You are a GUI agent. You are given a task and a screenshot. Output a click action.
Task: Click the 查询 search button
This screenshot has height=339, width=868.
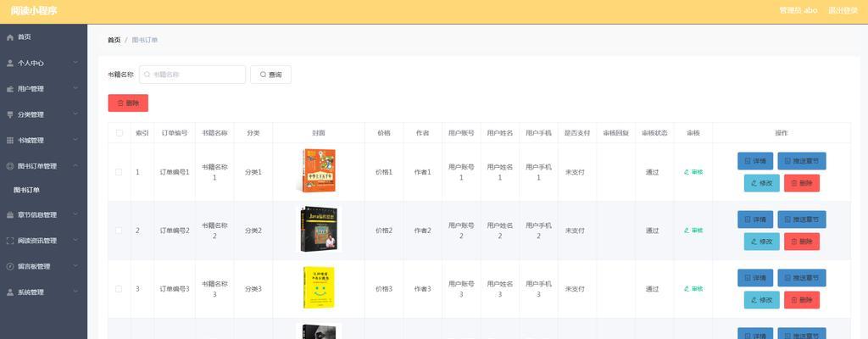(x=270, y=75)
